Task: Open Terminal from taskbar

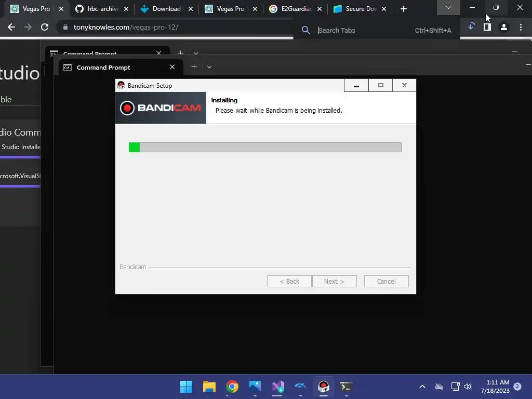Action: (347, 387)
